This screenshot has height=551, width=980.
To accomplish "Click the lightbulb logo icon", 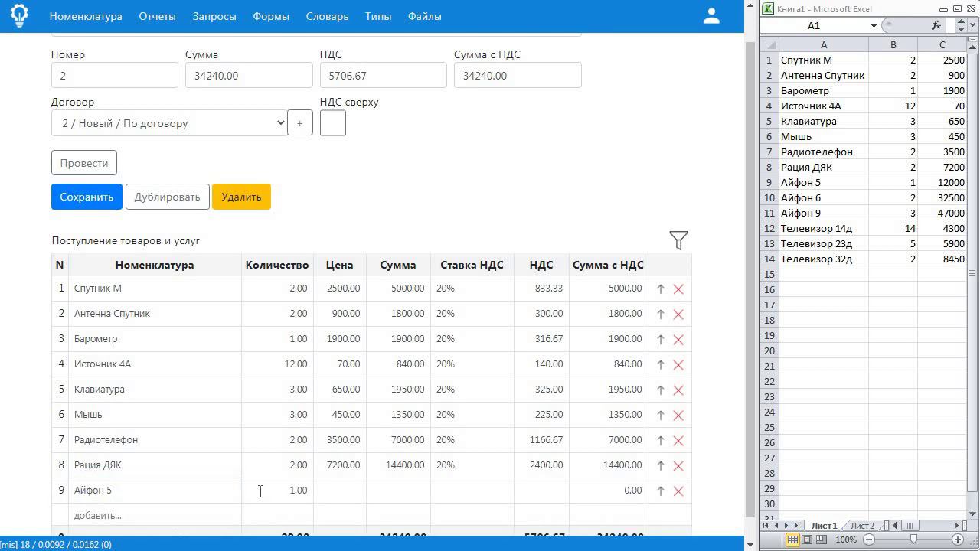I will 19,15.
